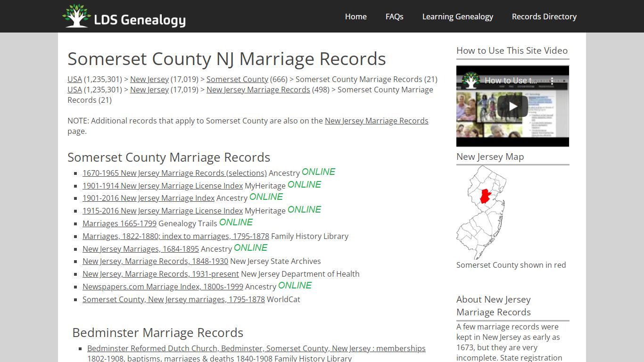Click the New Jersey Map sidebar heading
The image size is (644, 362).
(490, 157)
